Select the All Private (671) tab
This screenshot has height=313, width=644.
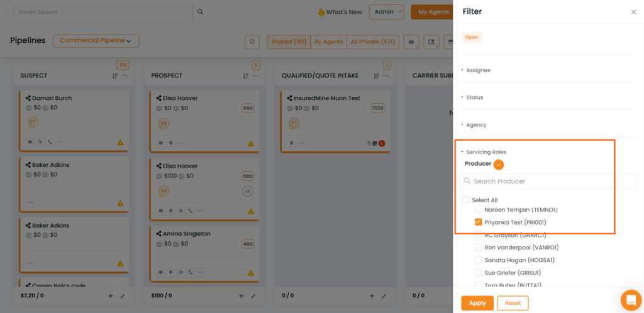[x=373, y=42]
